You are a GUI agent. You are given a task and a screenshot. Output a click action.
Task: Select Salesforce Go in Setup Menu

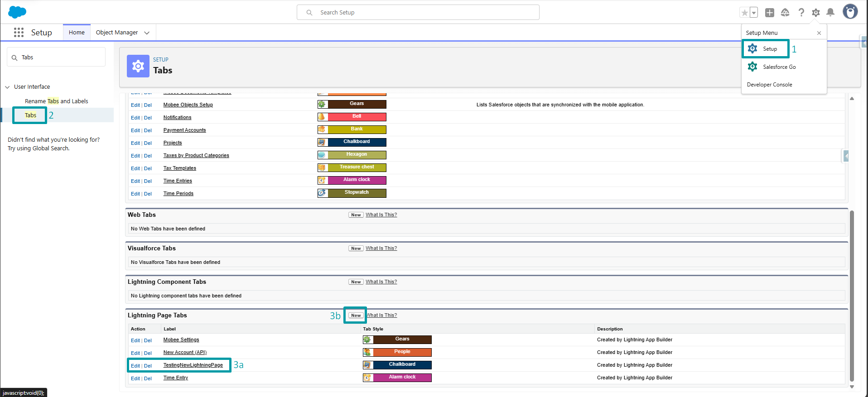pos(779,67)
